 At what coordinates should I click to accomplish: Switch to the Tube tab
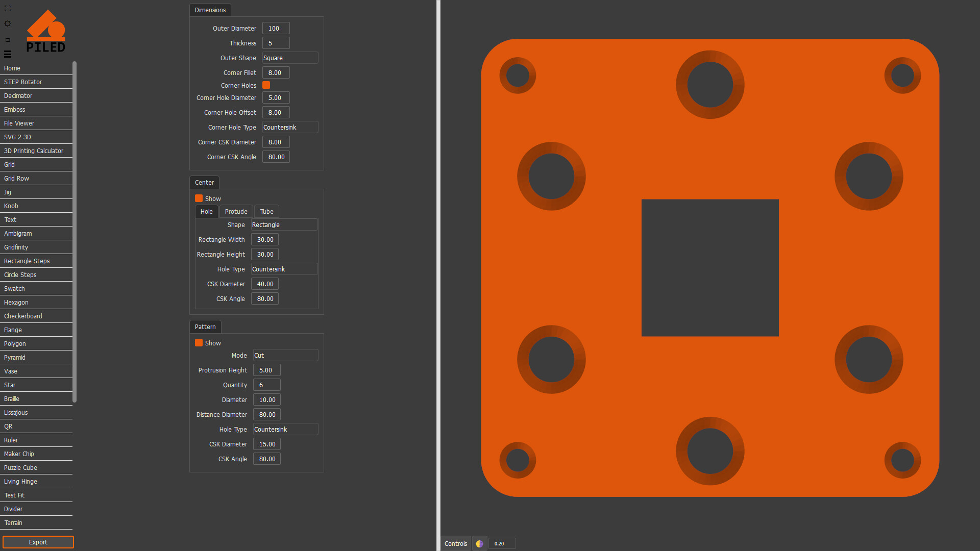(x=266, y=212)
